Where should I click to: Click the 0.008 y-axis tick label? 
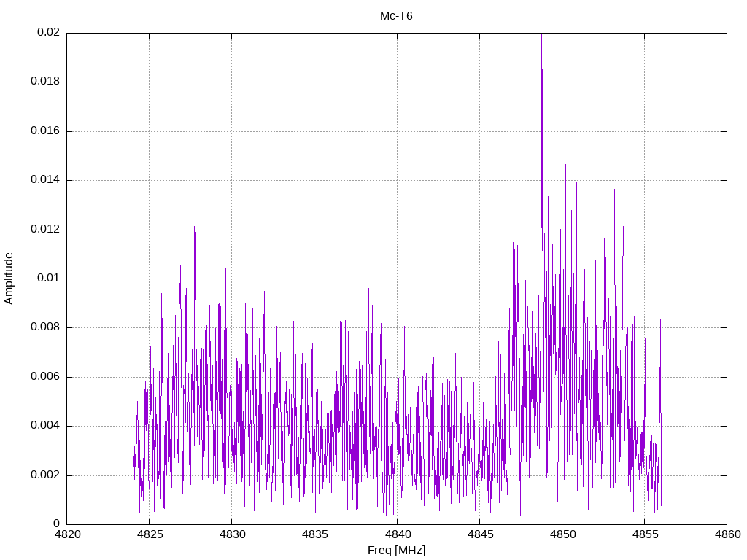pos(45,327)
